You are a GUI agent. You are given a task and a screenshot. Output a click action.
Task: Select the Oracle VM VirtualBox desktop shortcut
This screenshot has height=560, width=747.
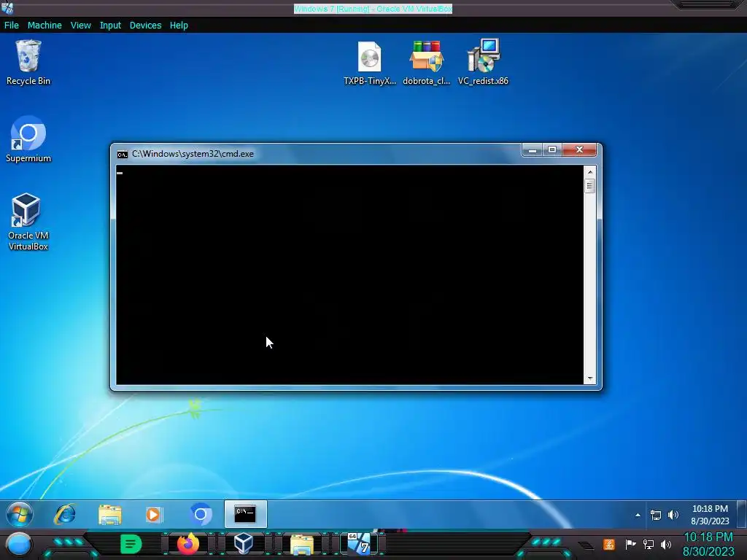click(28, 222)
